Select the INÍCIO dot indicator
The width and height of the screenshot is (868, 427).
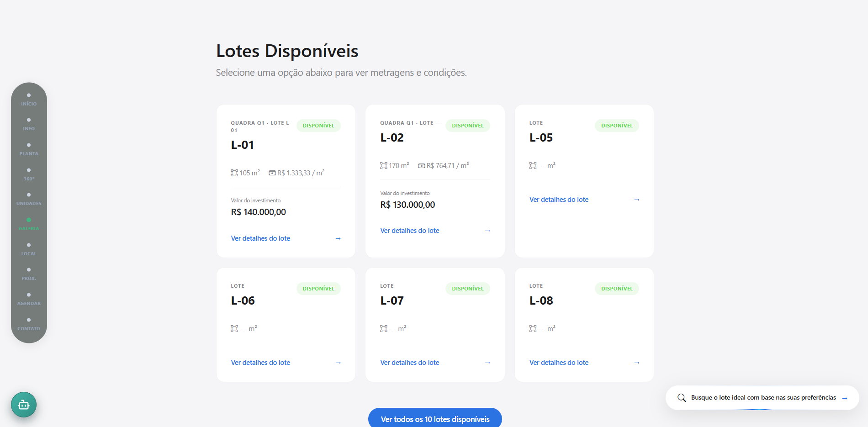pyautogui.click(x=29, y=95)
